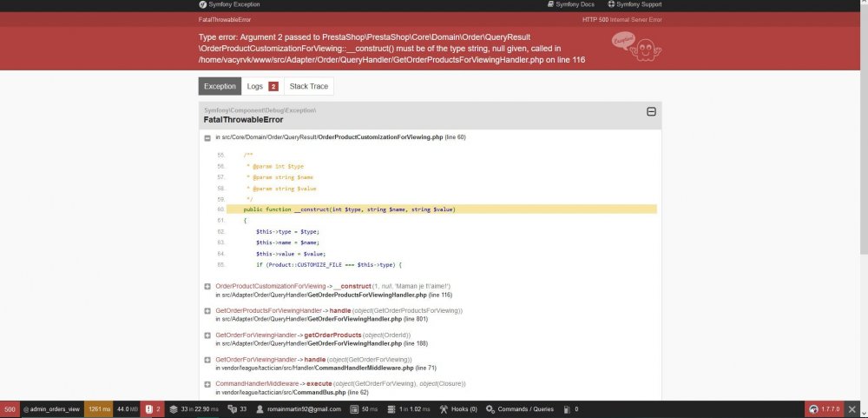This screenshot has height=418, width=868.
Task: Open the Symfony Support link
Action: coord(635,4)
